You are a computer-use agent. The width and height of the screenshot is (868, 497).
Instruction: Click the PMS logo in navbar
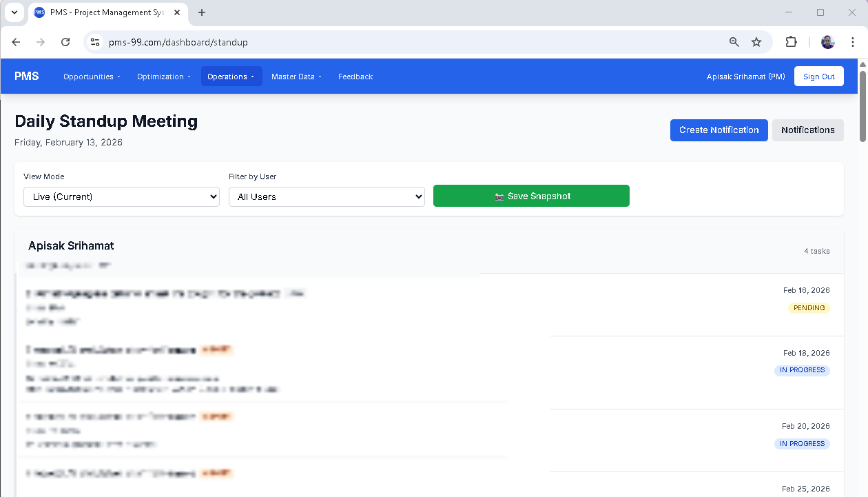(27, 77)
